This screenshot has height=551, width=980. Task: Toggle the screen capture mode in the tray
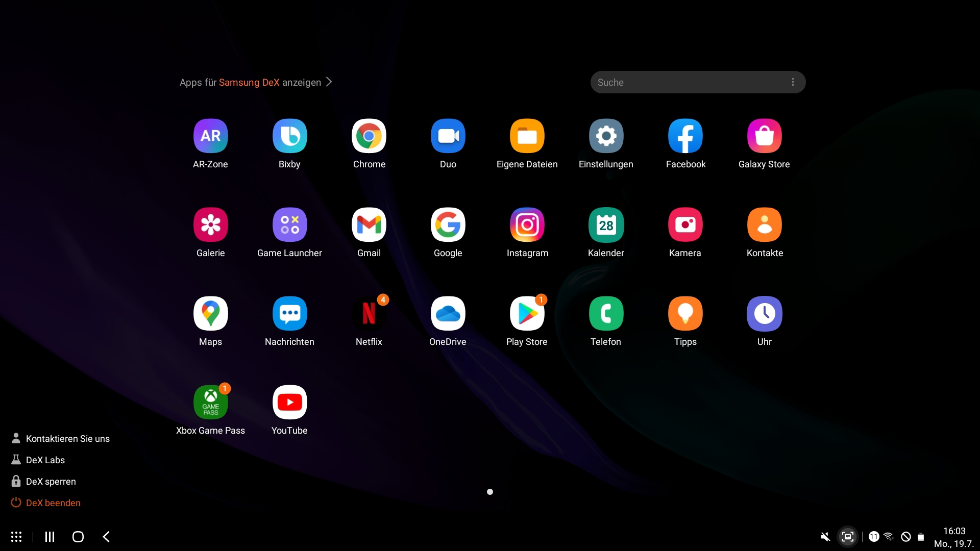pos(848,536)
